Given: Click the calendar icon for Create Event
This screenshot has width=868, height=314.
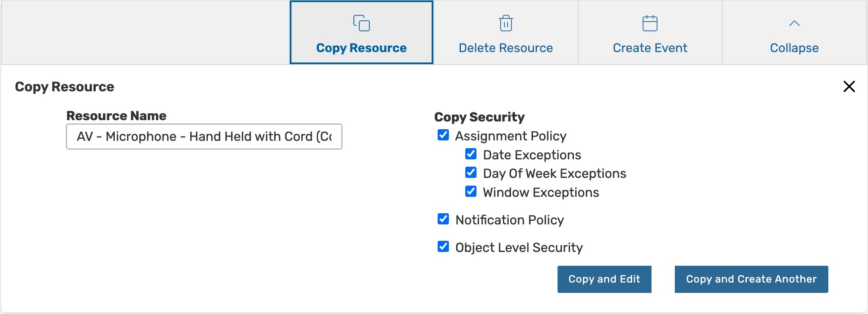Looking at the screenshot, I should 650,23.
